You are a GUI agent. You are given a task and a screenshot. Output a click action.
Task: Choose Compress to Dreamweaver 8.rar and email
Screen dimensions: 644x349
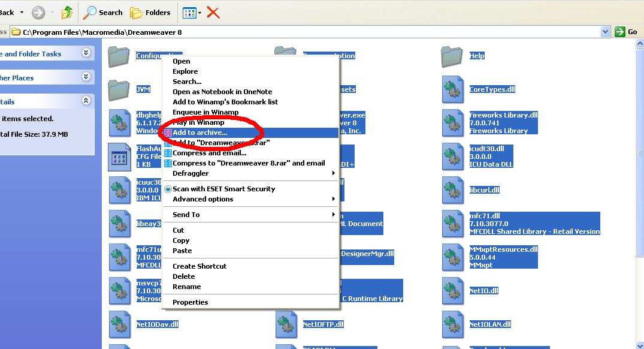tap(250, 163)
